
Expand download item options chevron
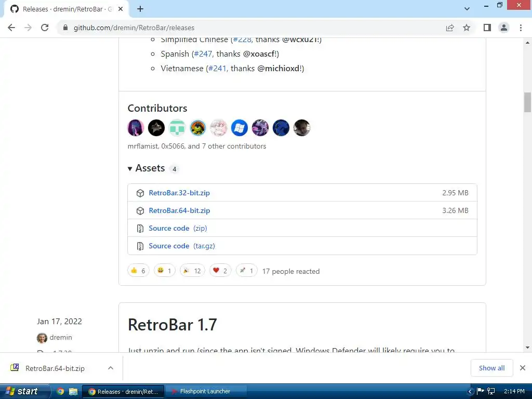tap(110, 368)
